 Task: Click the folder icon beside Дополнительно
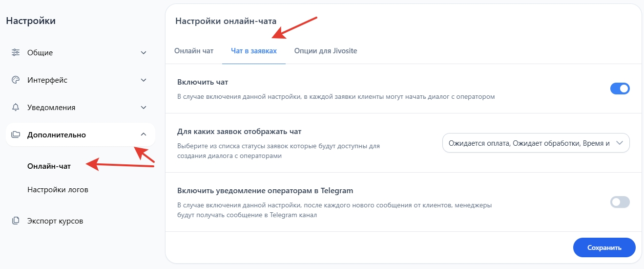(16, 134)
